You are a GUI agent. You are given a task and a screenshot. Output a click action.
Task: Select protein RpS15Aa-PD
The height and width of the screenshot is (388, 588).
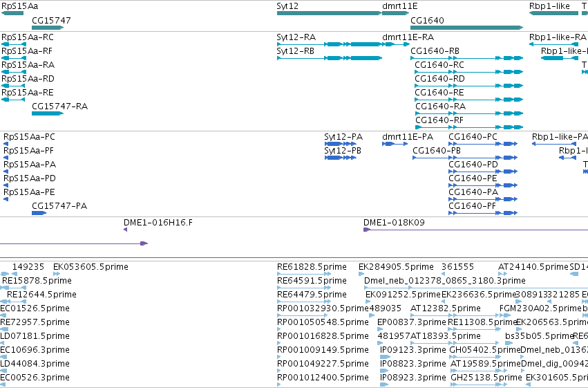coord(29,178)
